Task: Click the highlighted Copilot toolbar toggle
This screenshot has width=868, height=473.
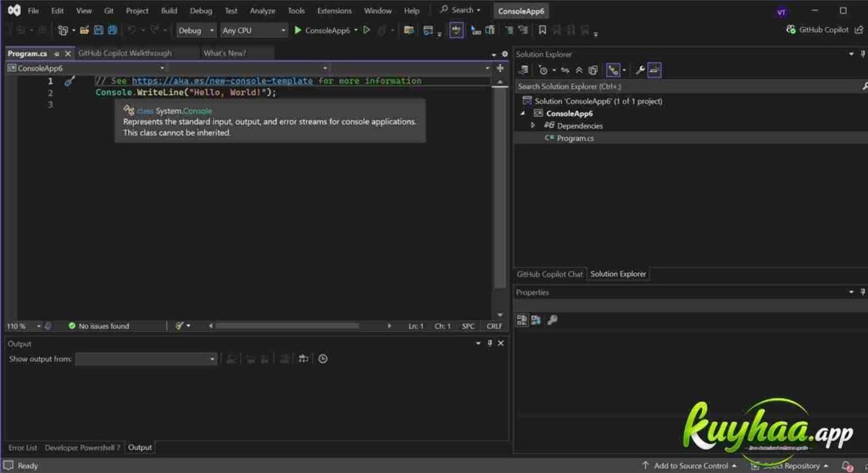Action: click(456, 31)
